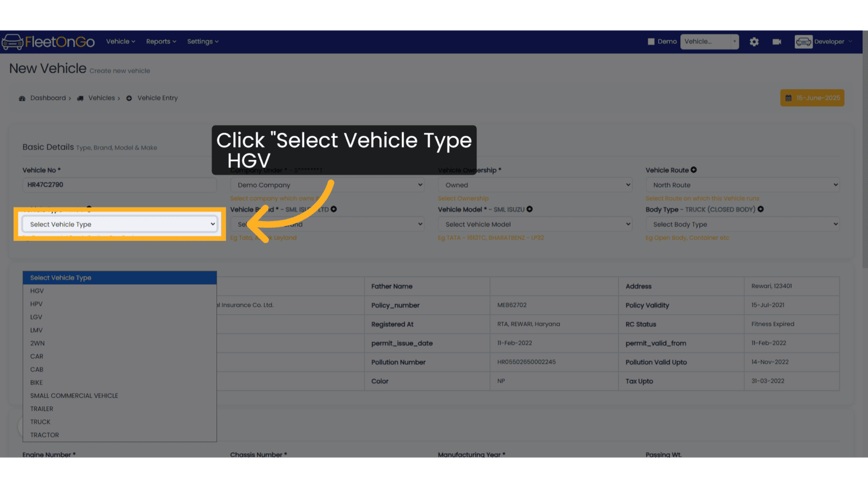The image size is (868, 488).
Task: Open the Select Vehicle Type dropdown
Action: point(119,224)
